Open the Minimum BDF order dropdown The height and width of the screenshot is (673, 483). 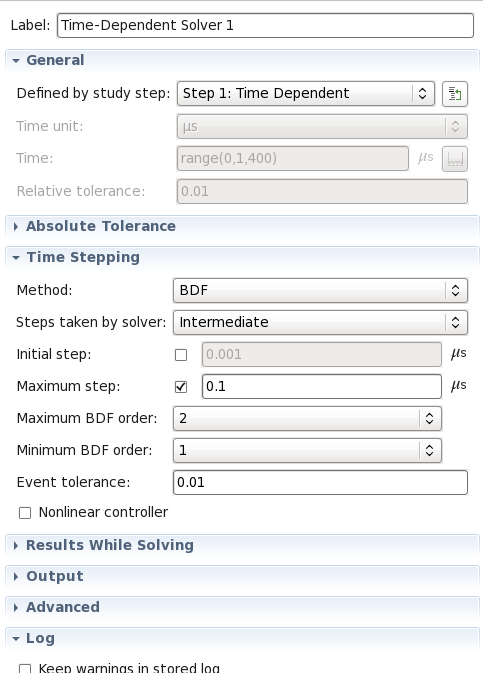[x=307, y=450]
